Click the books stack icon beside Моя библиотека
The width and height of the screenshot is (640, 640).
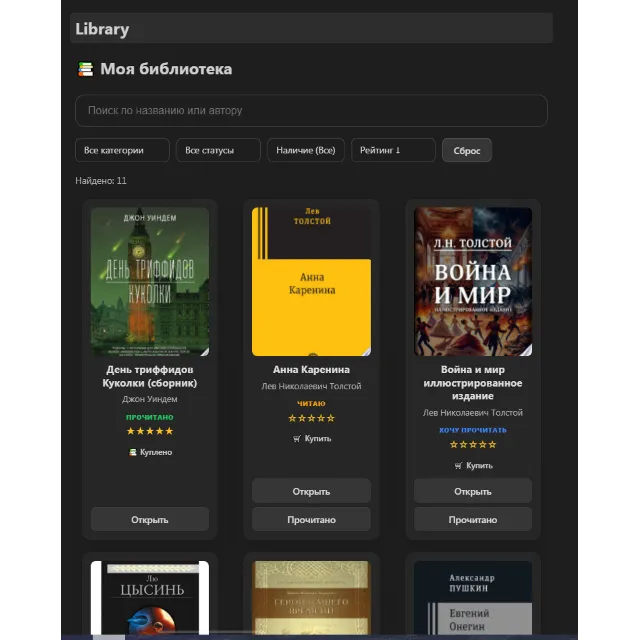pyautogui.click(x=85, y=69)
